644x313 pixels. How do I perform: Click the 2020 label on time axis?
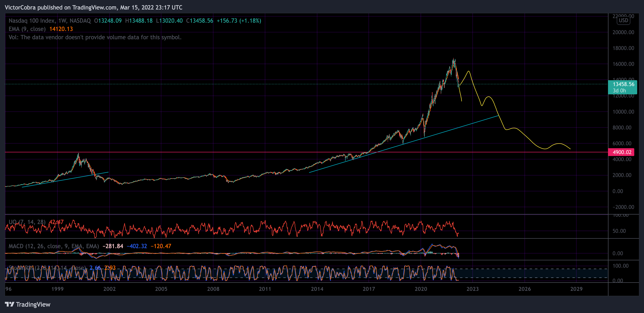pos(421,289)
